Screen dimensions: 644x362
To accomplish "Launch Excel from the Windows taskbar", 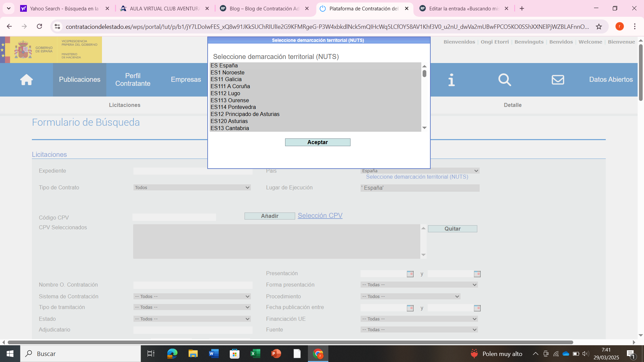I will 255,354.
